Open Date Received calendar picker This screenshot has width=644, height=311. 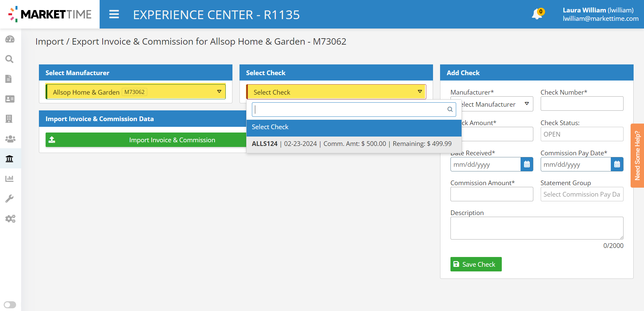[x=527, y=164]
